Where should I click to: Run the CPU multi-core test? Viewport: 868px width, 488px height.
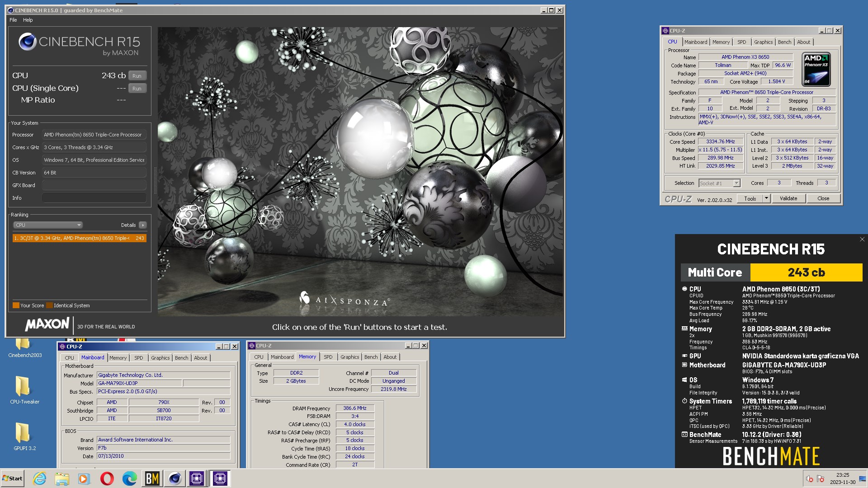(x=137, y=76)
